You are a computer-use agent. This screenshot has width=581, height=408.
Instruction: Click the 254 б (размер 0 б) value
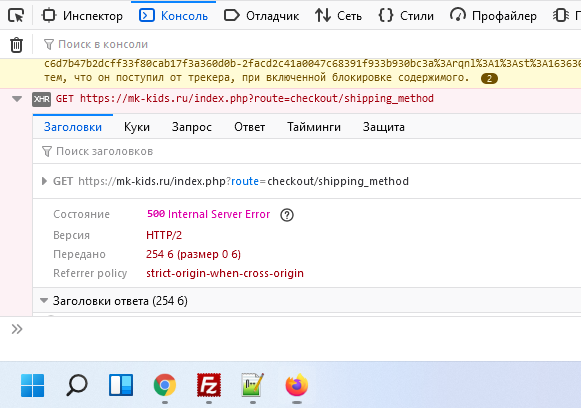193,254
